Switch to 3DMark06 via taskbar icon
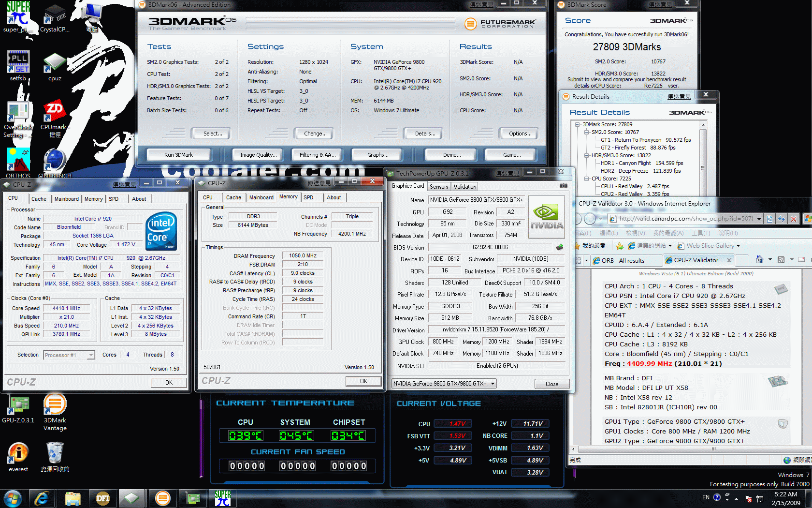812x508 pixels. click(x=163, y=498)
